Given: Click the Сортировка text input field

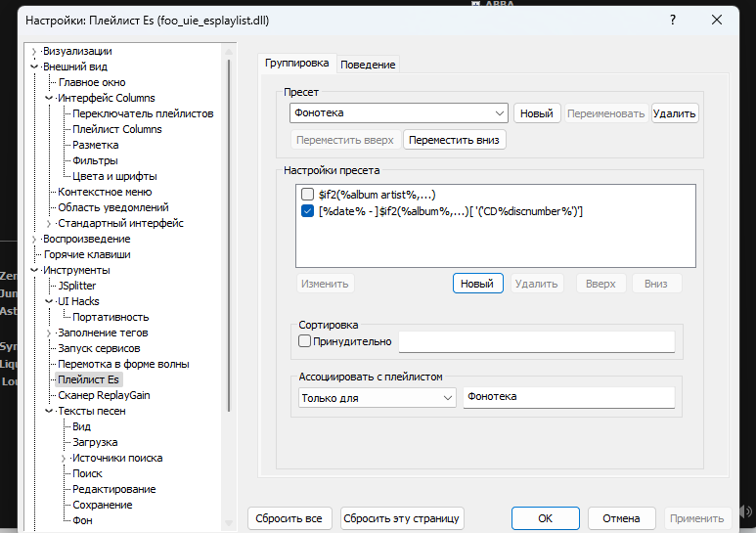Looking at the screenshot, I should 536,341.
